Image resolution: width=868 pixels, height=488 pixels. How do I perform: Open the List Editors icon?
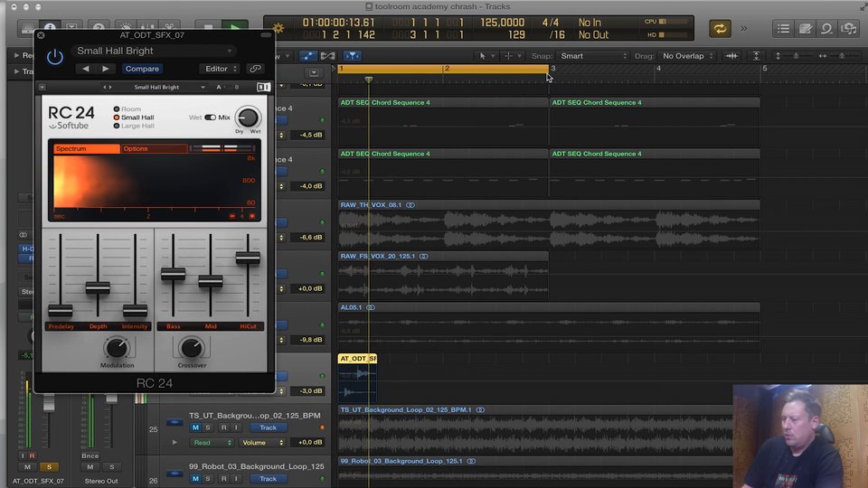tap(783, 29)
